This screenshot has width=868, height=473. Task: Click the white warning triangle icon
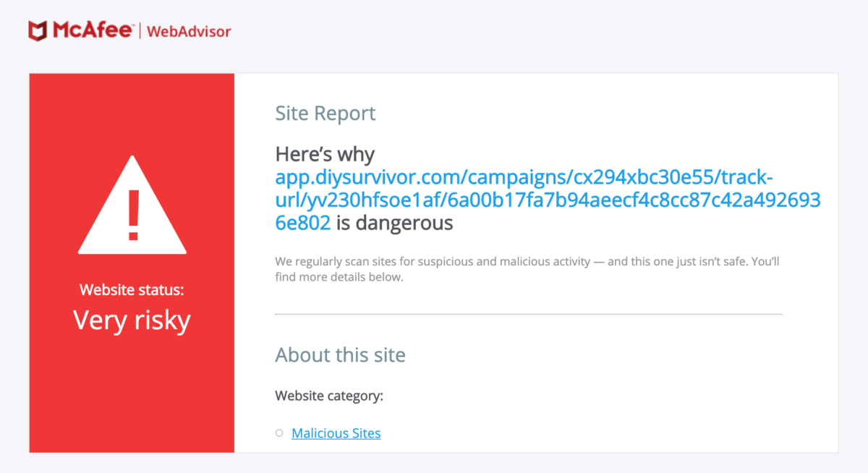pos(132,205)
